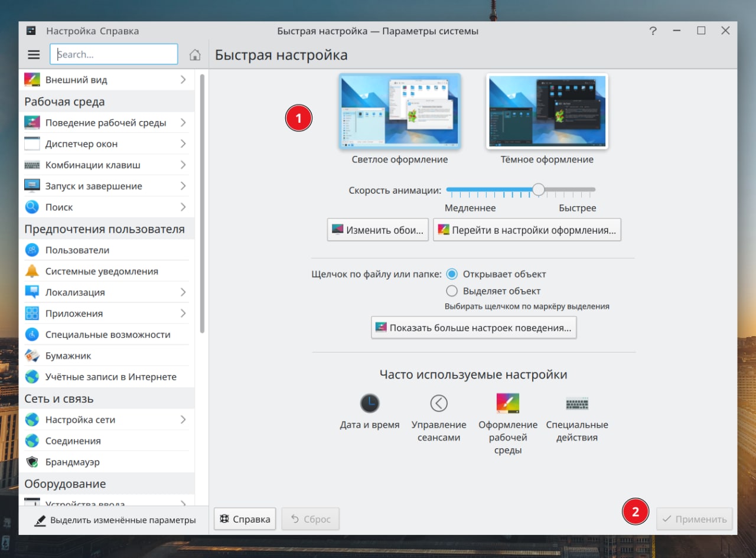The image size is (756, 558).
Task: Click the Внешний вид colorful icon
Action: click(x=32, y=79)
